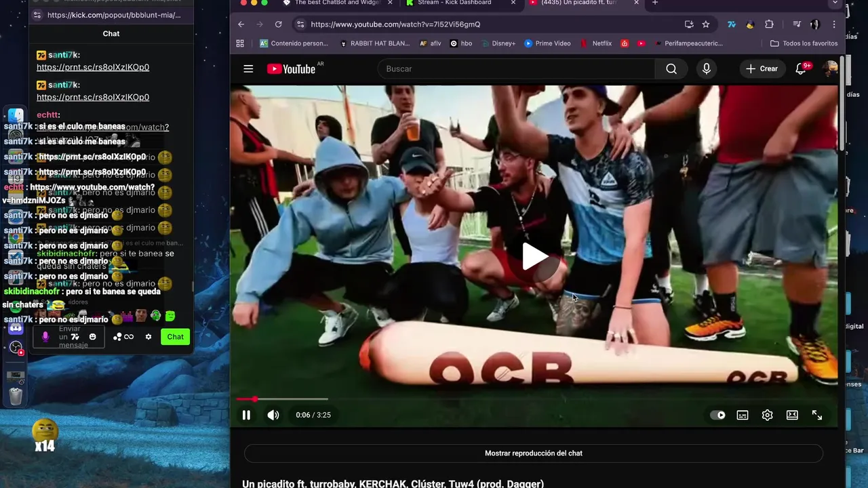Open the Disney+ bookmark

click(x=498, y=43)
